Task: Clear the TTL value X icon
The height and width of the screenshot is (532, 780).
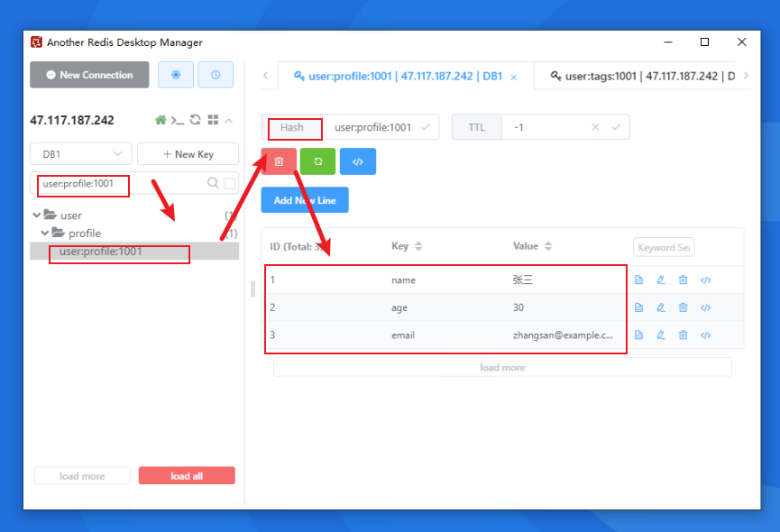Action: pyautogui.click(x=595, y=127)
